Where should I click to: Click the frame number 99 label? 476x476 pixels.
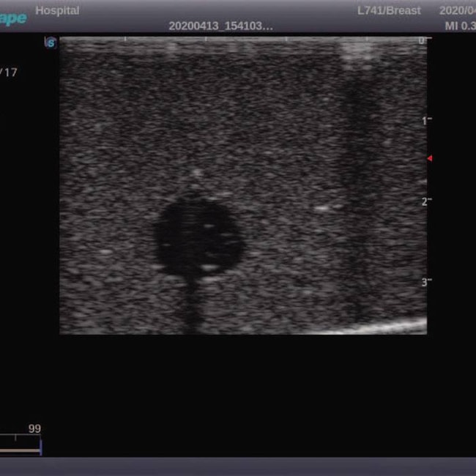(34, 429)
